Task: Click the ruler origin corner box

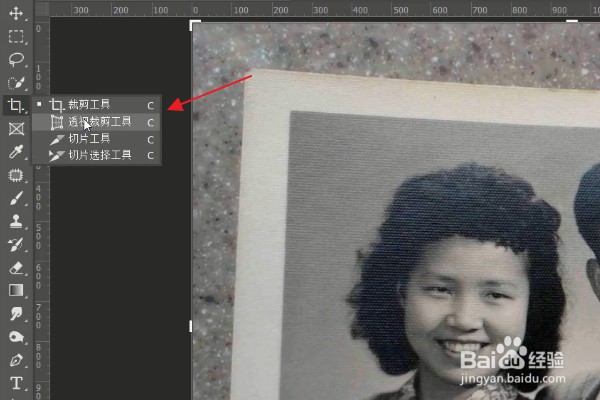Action: tap(42, 8)
